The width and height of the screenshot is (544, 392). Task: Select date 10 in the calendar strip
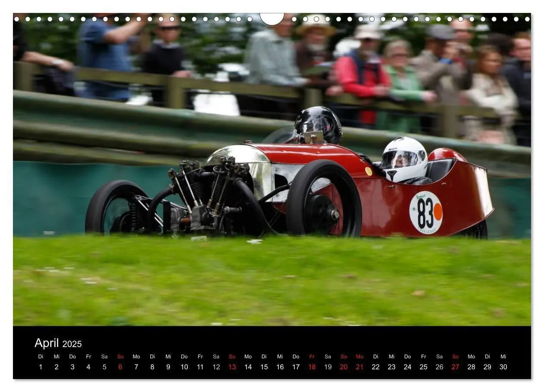[x=184, y=367]
